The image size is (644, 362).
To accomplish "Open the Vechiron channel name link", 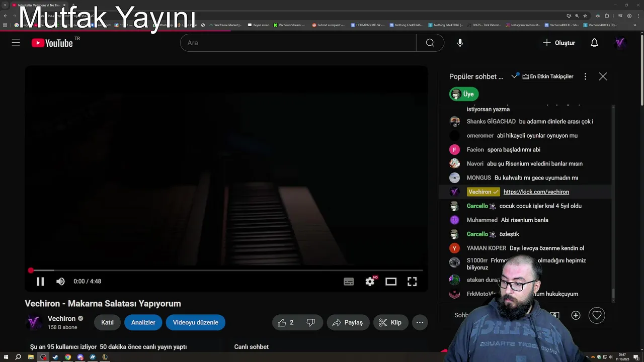I will coord(61,318).
